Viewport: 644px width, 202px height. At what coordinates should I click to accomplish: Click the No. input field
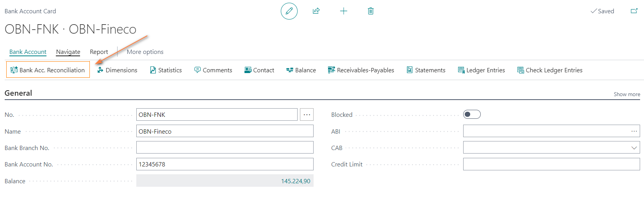tap(217, 114)
